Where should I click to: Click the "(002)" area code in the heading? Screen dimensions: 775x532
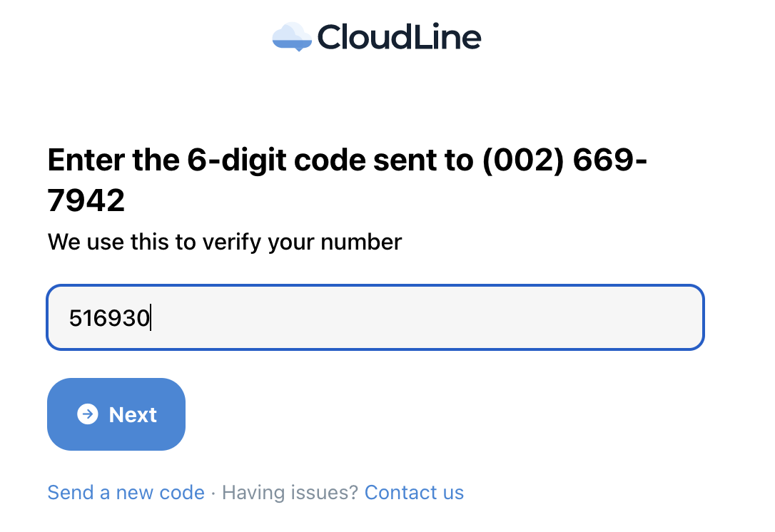point(523,160)
